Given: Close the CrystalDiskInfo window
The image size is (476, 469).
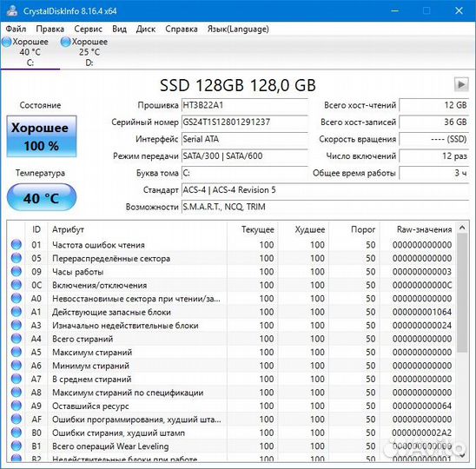Looking at the screenshot, I should pyautogui.click(x=459, y=11).
